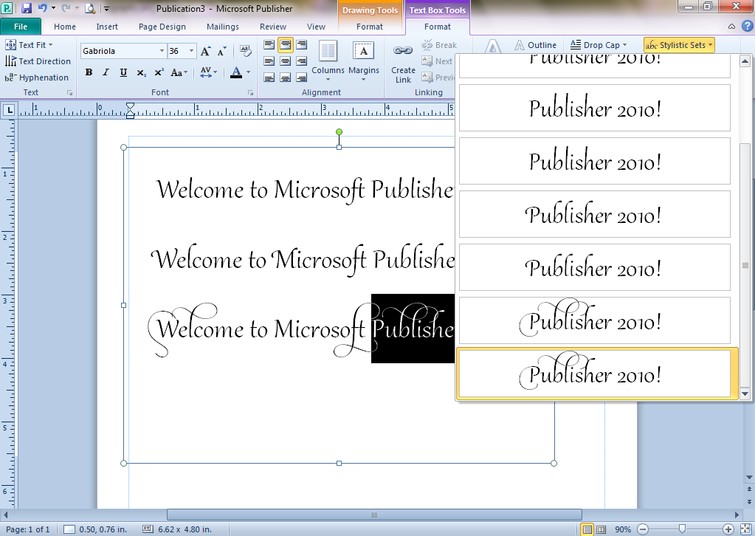755x536 pixels.
Task: Toggle Bold formatting
Action: point(89,72)
